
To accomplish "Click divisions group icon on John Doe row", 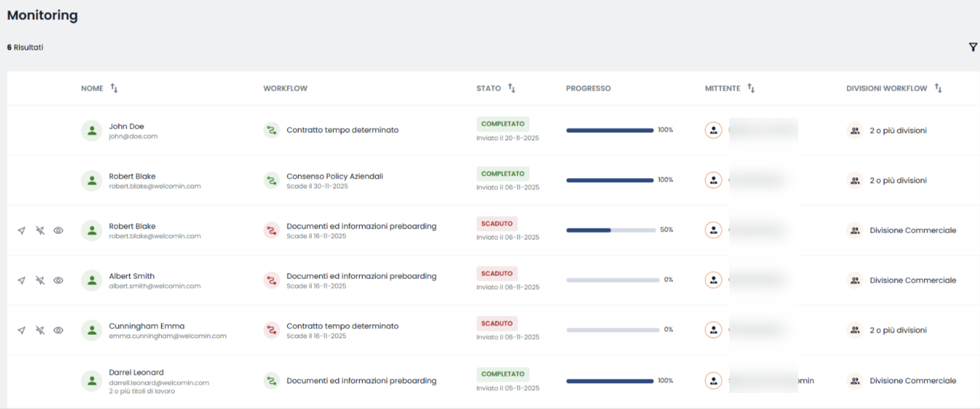I will click(855, 131).
